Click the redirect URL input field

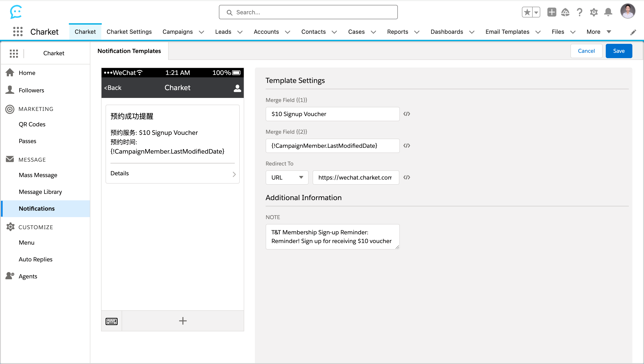[x=356, y=178]
